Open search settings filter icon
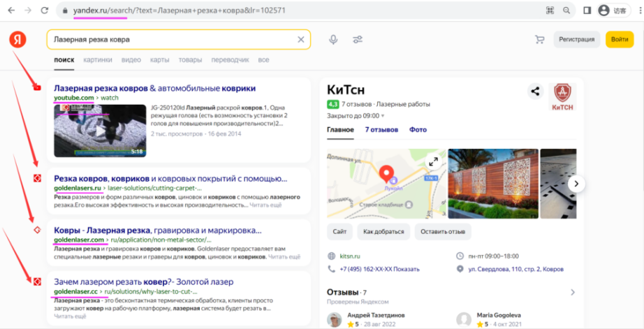This screenshot has height=329, width=644. click(358, 40)
